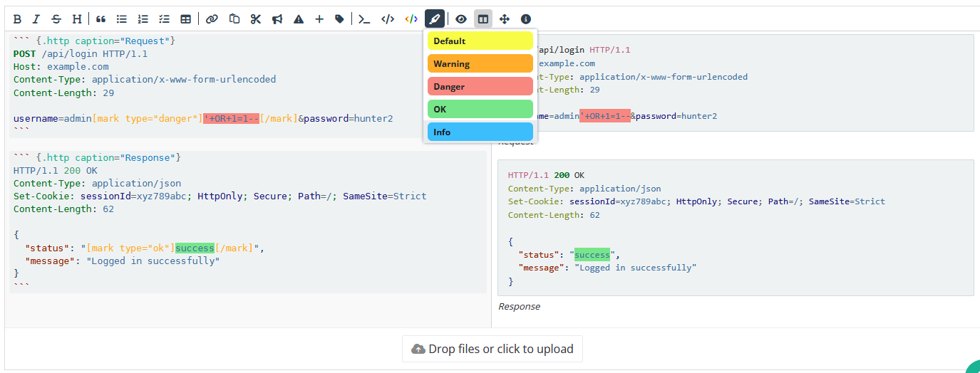
Task: Insert a table
Action: [x=185, y=19]
